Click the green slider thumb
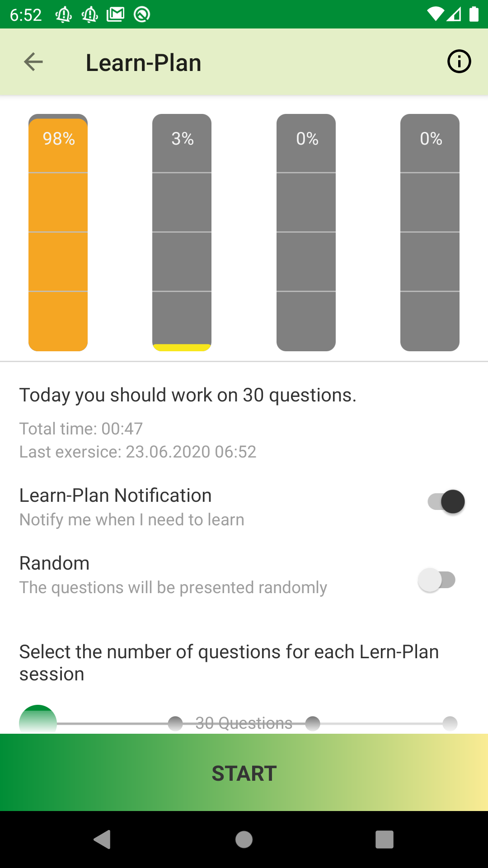 pos(38,721)
